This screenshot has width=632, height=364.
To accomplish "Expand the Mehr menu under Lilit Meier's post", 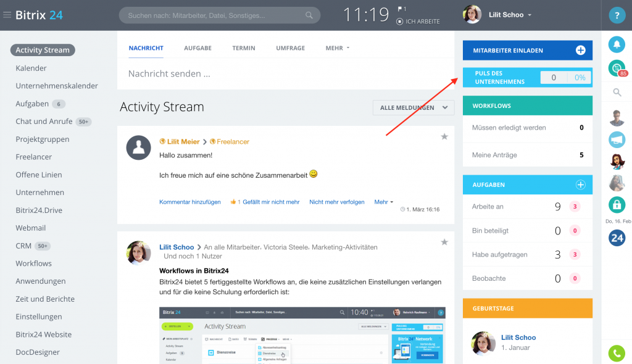I will [383, 202].
